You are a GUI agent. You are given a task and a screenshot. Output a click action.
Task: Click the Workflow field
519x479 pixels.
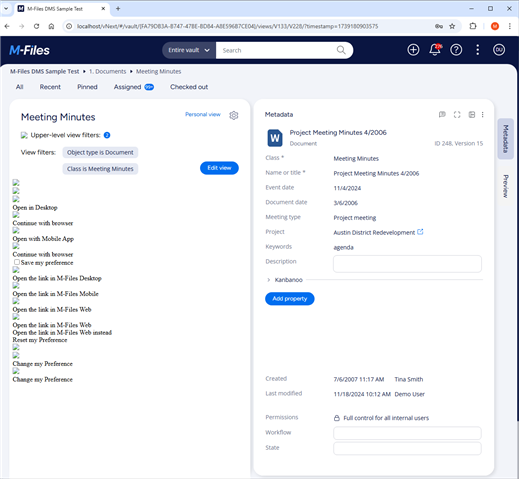(x=407, y=433)
